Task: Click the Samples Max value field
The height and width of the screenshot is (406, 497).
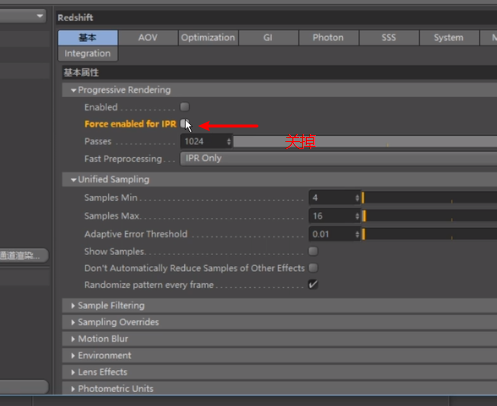Action: tap(332, 216)
